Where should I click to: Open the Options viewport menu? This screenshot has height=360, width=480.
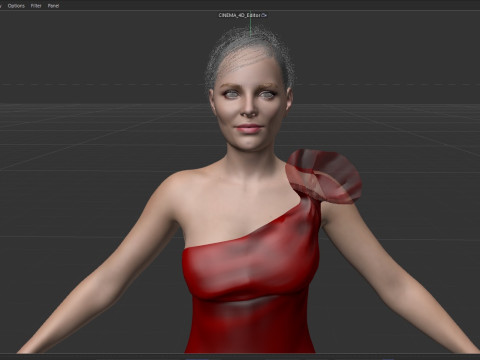pos(16,6)
